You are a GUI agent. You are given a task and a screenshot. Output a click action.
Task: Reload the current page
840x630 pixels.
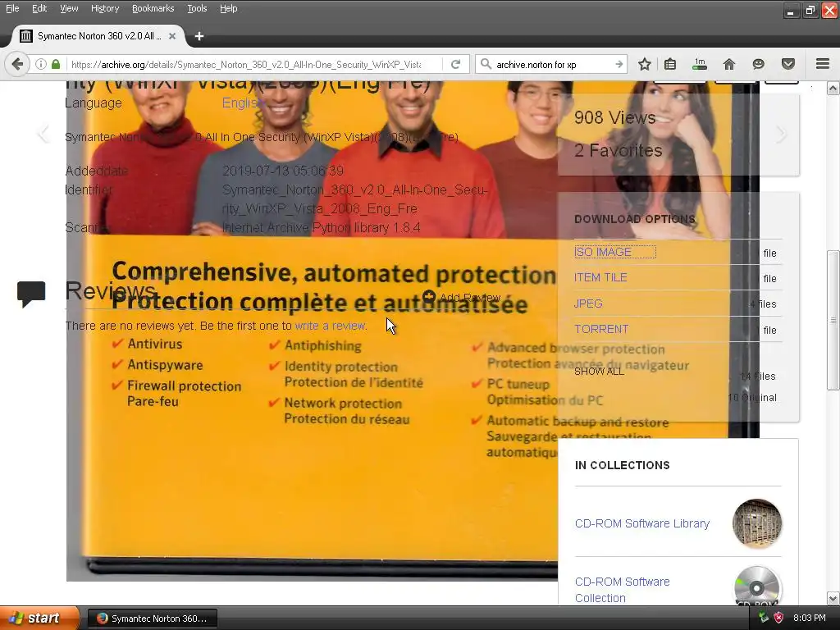click(456, 64)
